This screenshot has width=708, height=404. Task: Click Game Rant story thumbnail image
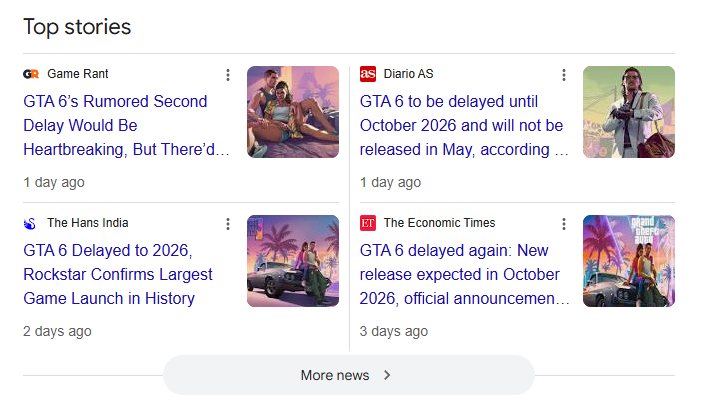click(293, 112)
